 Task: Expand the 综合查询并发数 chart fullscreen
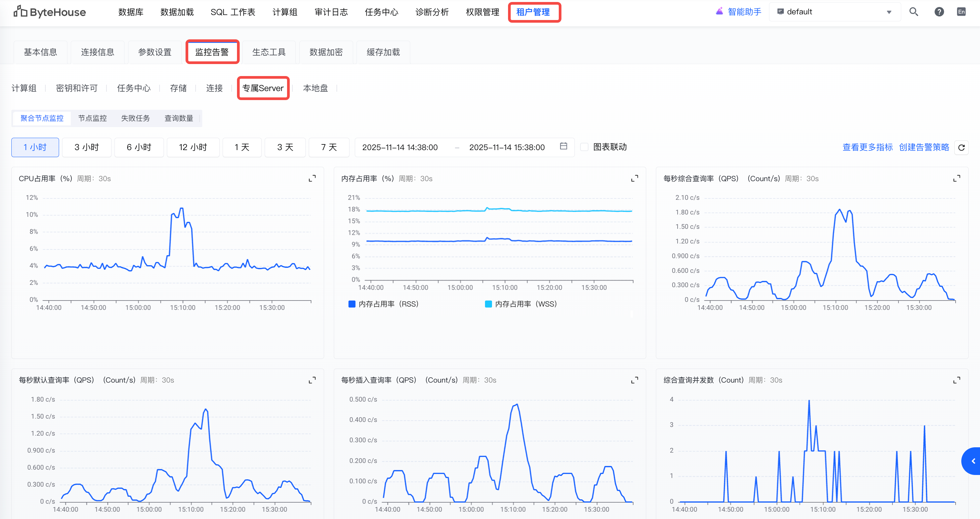956,380
